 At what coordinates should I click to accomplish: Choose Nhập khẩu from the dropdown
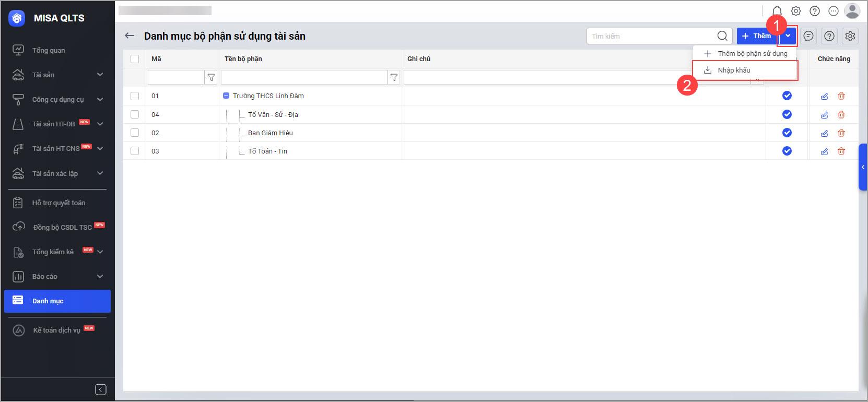tap(745, 70)
